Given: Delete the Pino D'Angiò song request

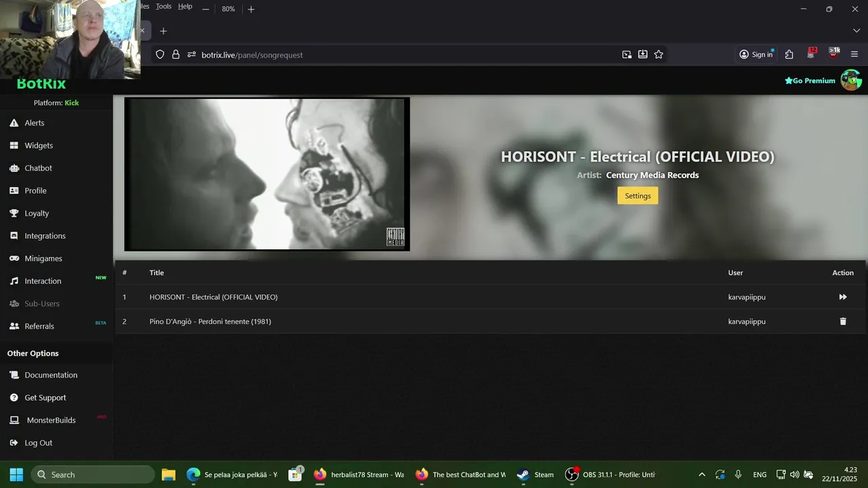Looking at the screenshot, I should pos(843,321).
